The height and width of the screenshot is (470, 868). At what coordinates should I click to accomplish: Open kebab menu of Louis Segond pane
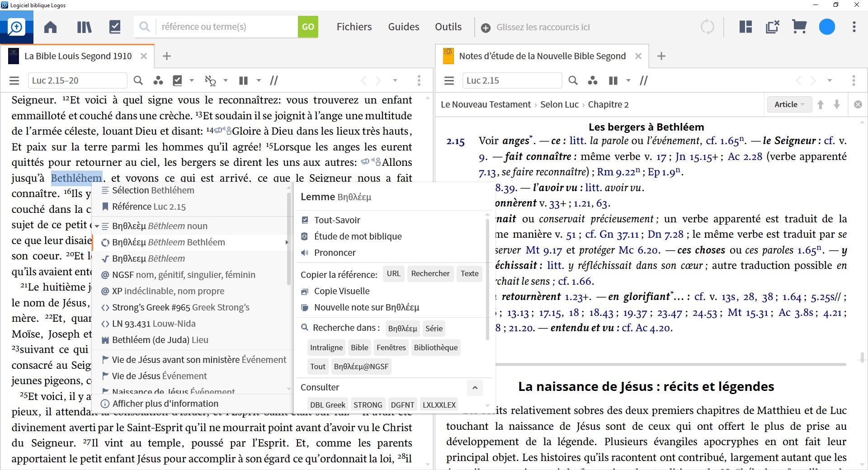point(419,80)
